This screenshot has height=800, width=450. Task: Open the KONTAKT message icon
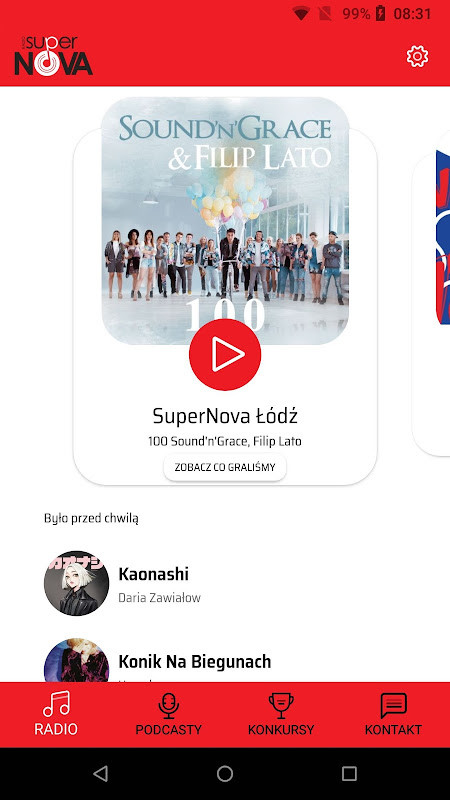[393, 706]
